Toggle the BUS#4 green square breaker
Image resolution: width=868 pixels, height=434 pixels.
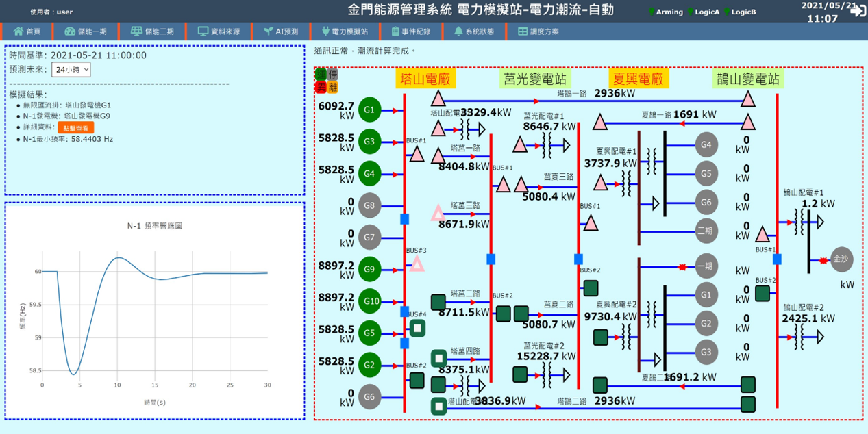(417, 328)
